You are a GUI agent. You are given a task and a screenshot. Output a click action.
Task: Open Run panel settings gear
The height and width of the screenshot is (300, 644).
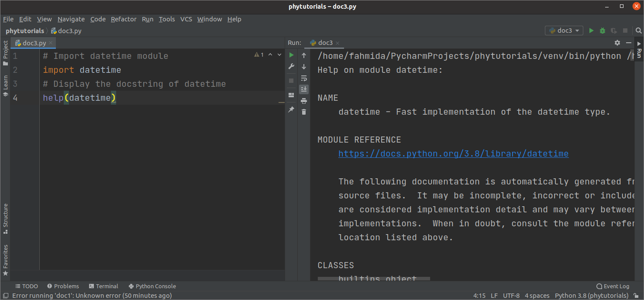pyautogui.click(x=617, y=43)
